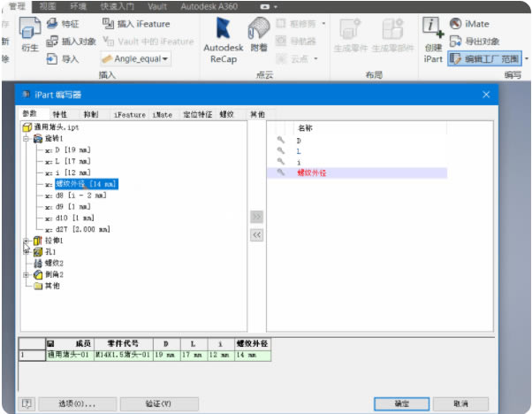
Task: Click the 选项(O)... button
Action: pos(78,403)
